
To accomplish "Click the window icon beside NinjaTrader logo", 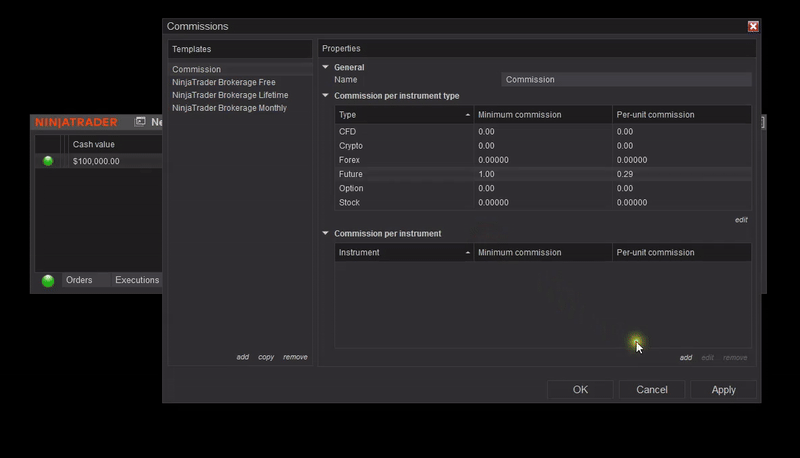I will coord(141,122).
